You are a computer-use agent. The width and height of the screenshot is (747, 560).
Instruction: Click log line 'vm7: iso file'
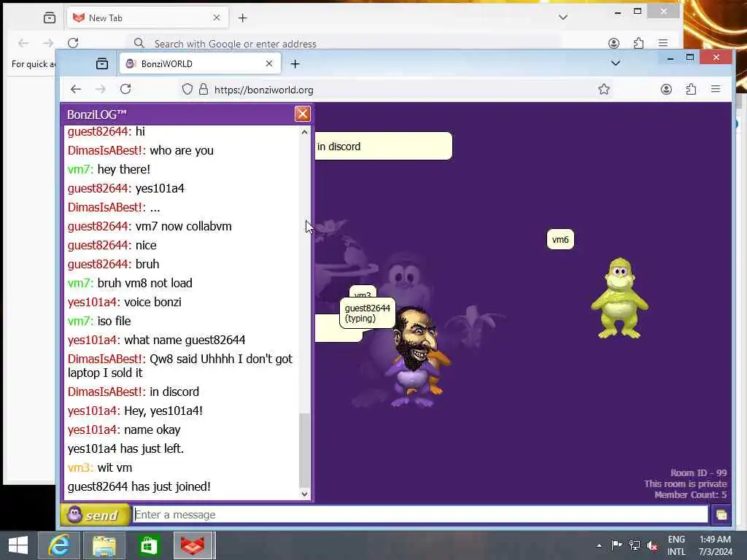99,321
